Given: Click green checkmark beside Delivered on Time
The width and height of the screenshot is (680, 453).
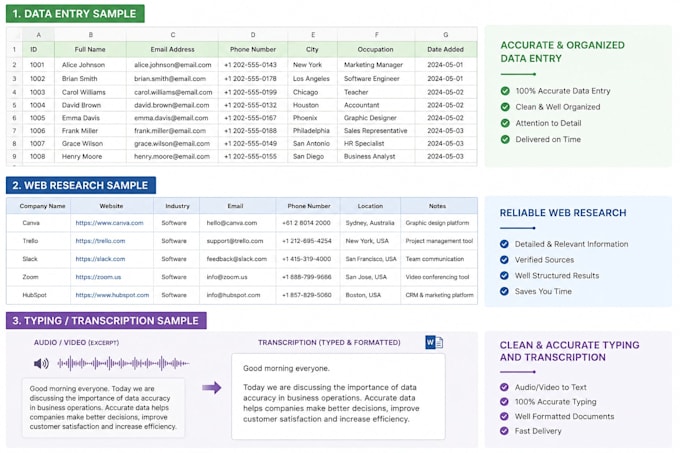Looking at the screenshot, I should click(505, 139).
